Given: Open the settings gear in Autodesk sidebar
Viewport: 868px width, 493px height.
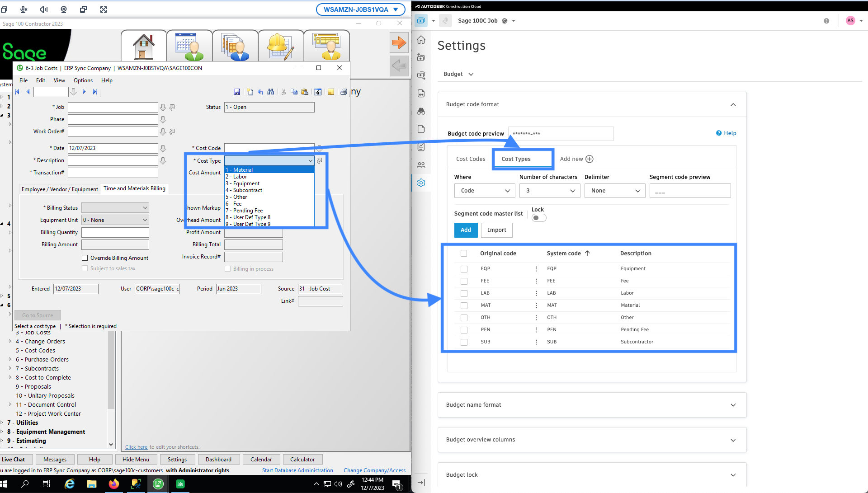Looking at the screenshot, I should point(421,183).
